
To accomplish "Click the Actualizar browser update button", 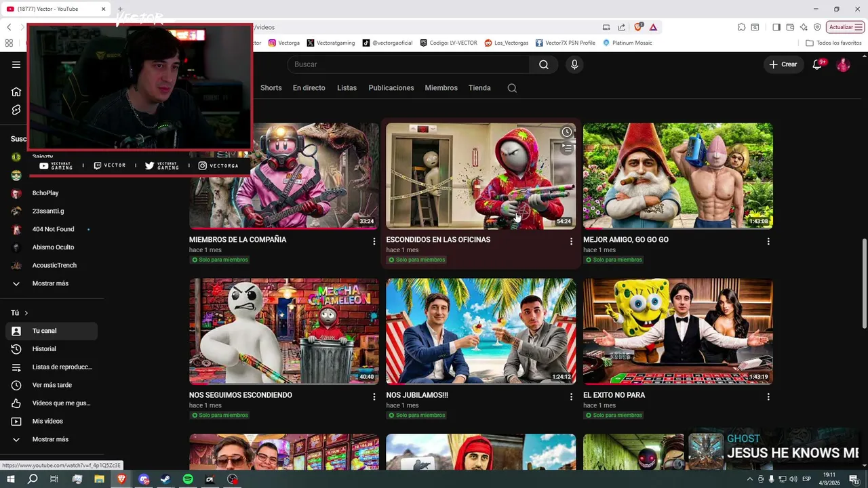I will (844, 27).
